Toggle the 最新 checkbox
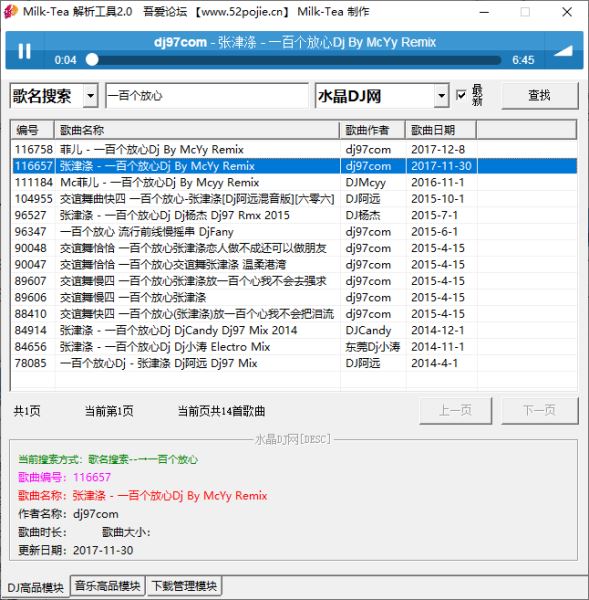Viewport: 589px width, 600px height. click(x=461, y=95)
